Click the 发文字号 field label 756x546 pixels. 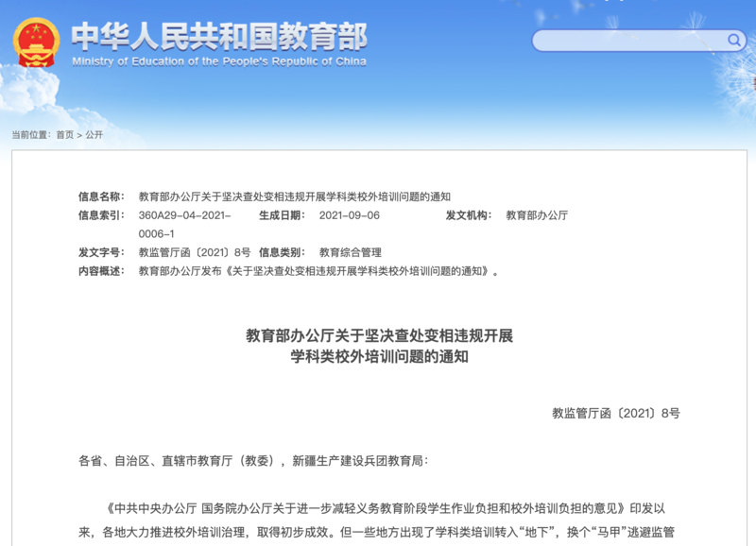(x=100, y=252)
